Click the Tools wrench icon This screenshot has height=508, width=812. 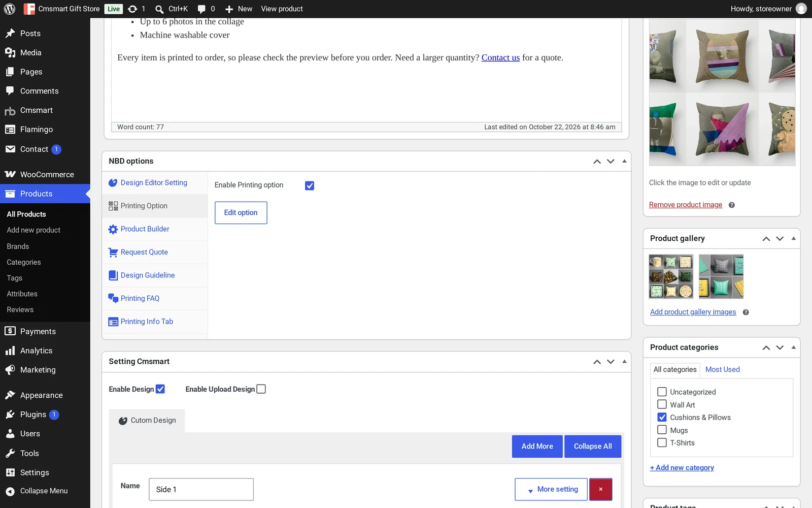[10, 453]
